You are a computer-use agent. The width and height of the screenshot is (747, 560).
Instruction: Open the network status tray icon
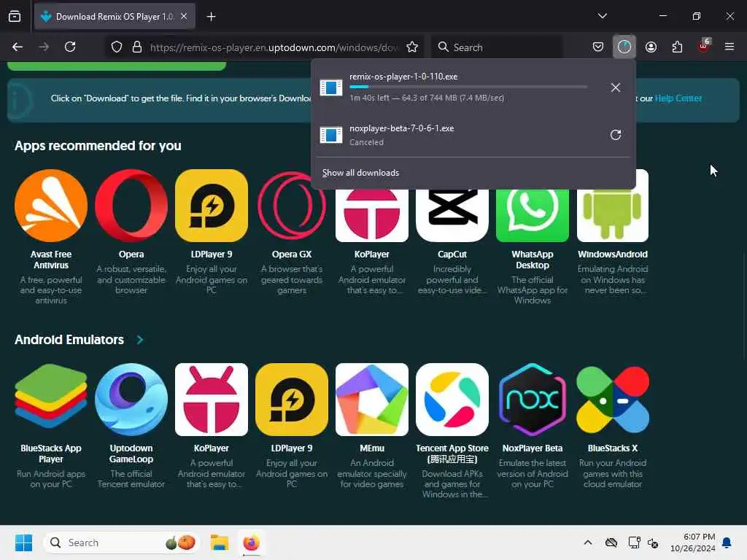[x=634, y=542]
